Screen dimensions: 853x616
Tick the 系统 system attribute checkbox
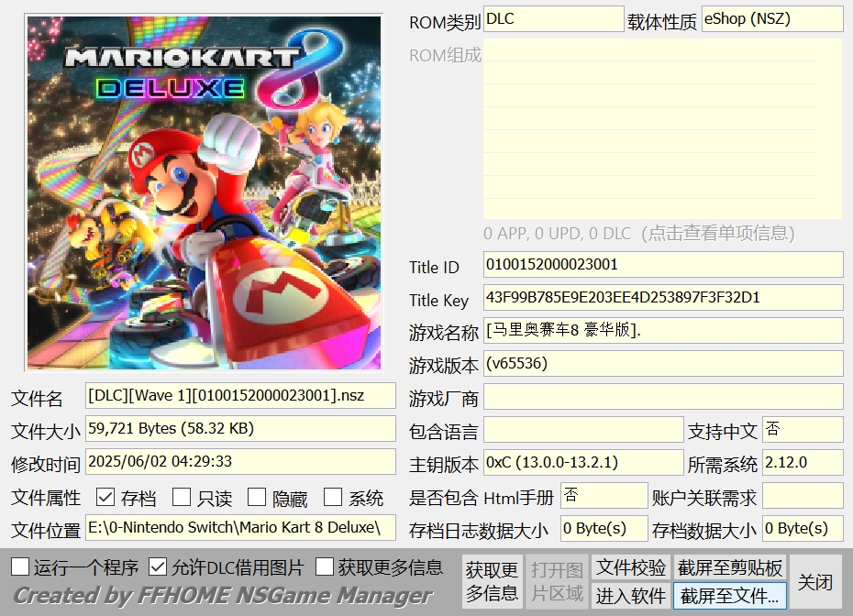pos(333,498)
